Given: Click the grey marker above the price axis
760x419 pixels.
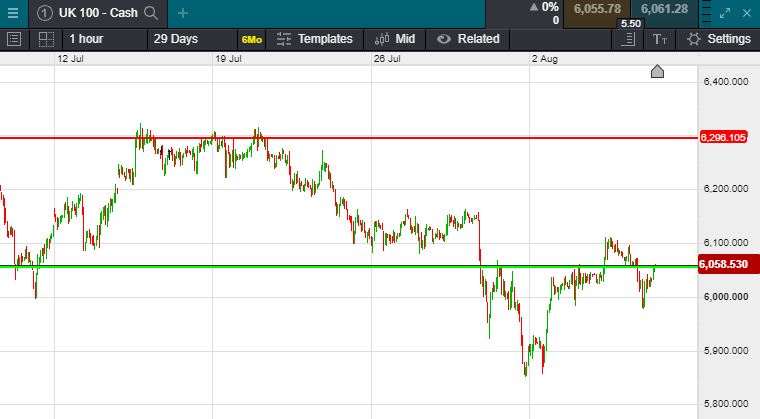Looking at the screenshot, I should (x=658, y=71).
